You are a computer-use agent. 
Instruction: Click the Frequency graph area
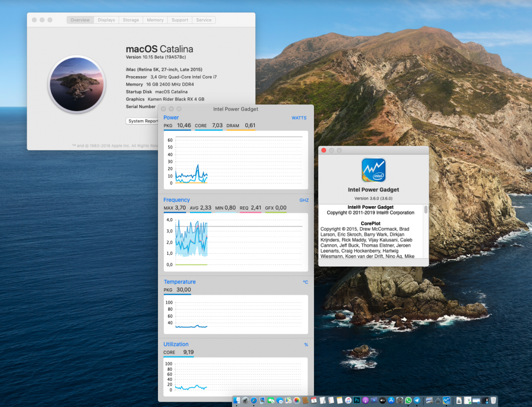coord(236,242)
